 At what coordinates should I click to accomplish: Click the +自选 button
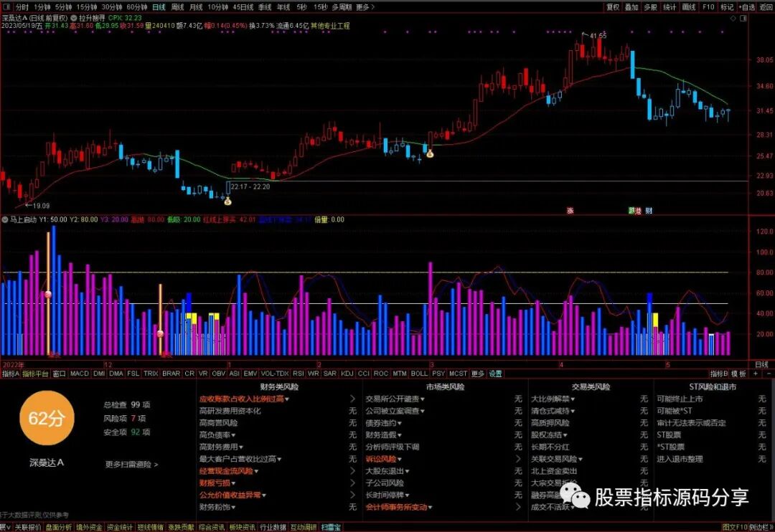pyautogui.click(x=746, y=7)
